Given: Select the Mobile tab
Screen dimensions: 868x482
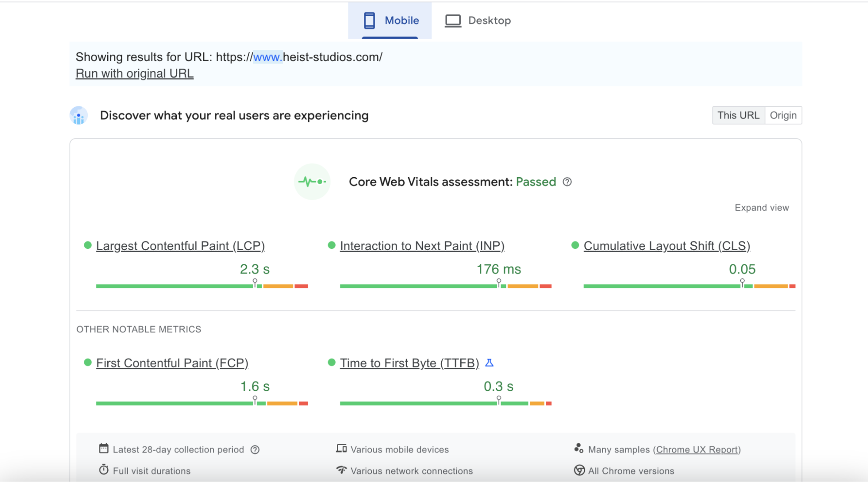Looking at the screenshot, I should (x=401, y=20).
